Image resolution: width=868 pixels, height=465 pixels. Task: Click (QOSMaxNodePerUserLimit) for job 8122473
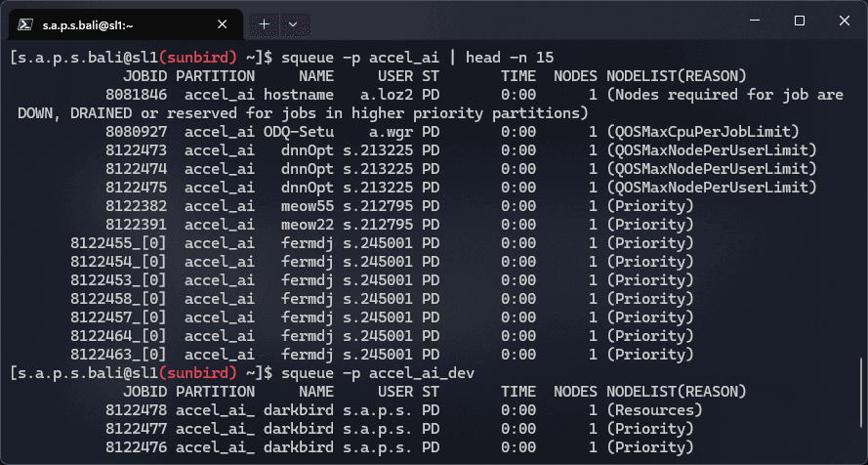coord(712,150)
